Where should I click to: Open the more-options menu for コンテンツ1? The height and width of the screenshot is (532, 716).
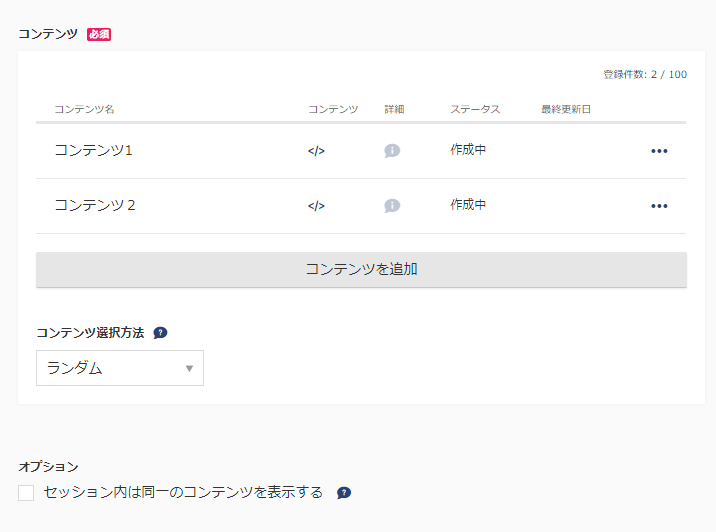coord(659,151)
